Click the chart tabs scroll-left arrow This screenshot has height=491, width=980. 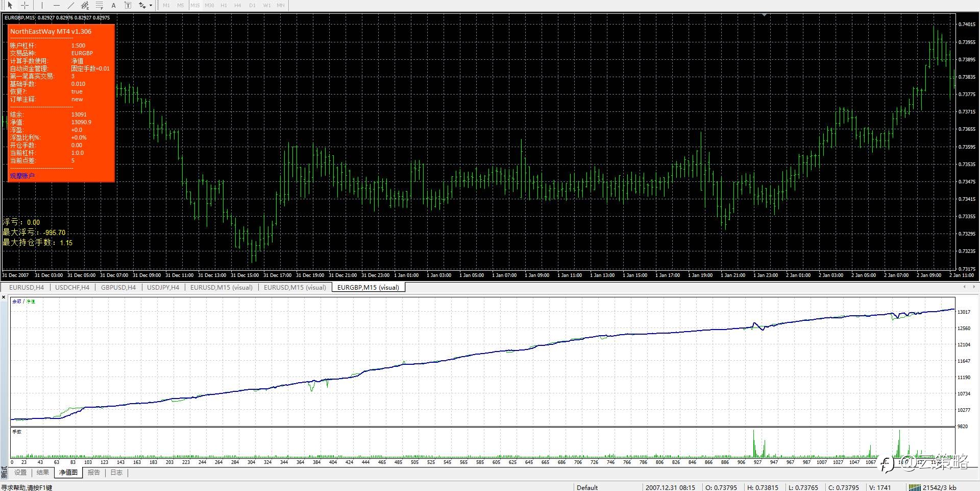coord(964,287)
